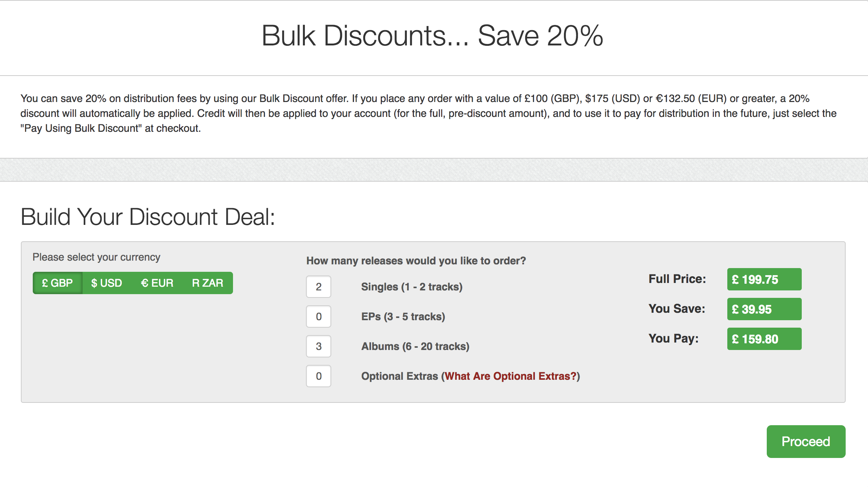
Task: Select the EPs quantity box
Action: (x=319, y=316)
